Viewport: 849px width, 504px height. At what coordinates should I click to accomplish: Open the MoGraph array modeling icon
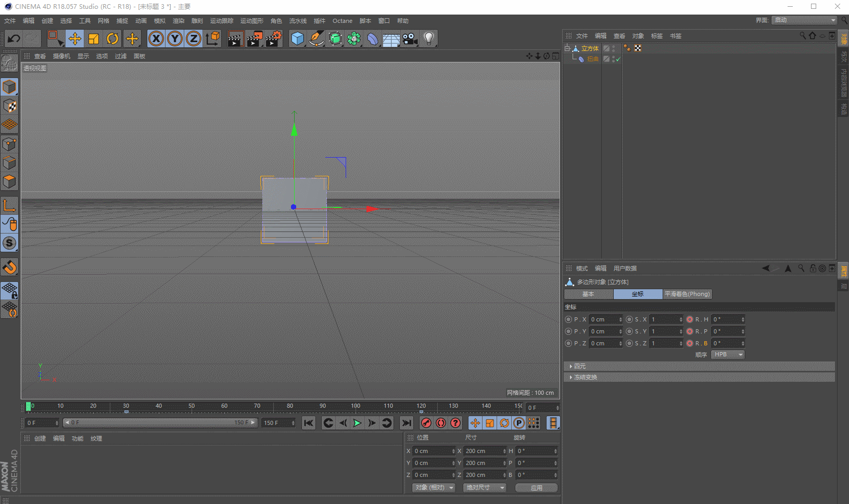coord(354,38)
